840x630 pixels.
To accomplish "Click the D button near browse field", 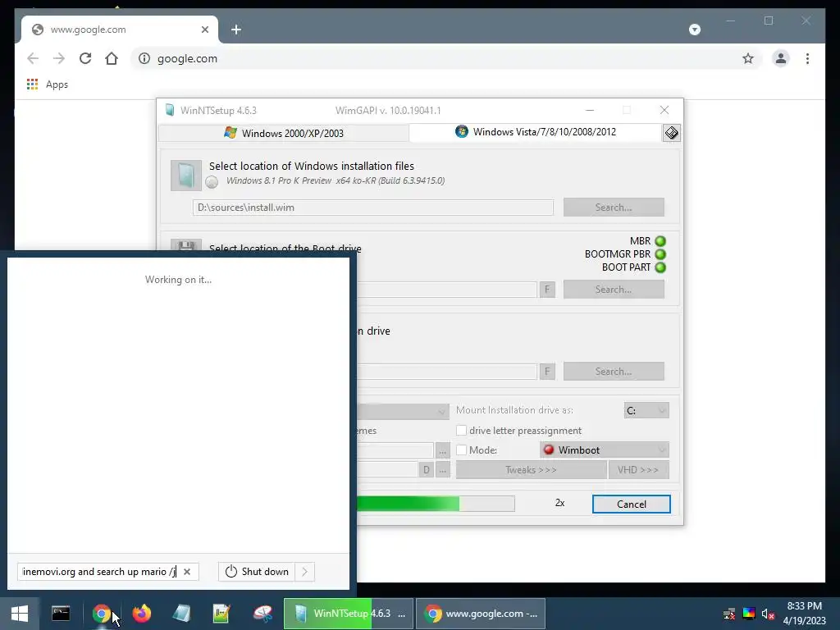I will [x=426, y=470].
